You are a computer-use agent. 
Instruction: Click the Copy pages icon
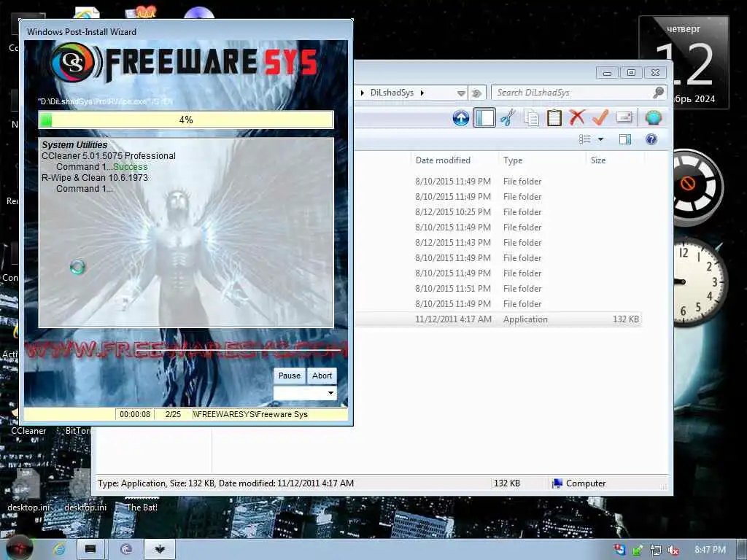tap(531, 117)
